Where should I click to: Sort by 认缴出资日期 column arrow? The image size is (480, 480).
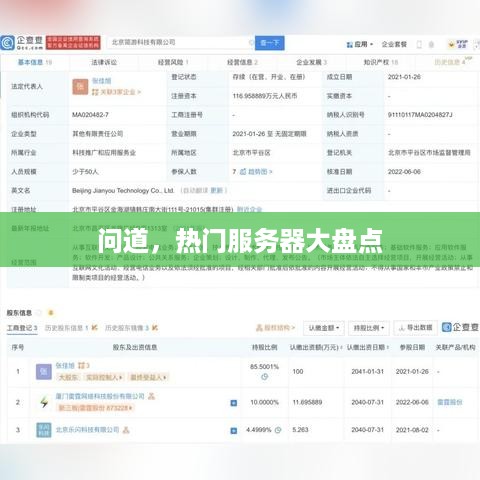388,347
